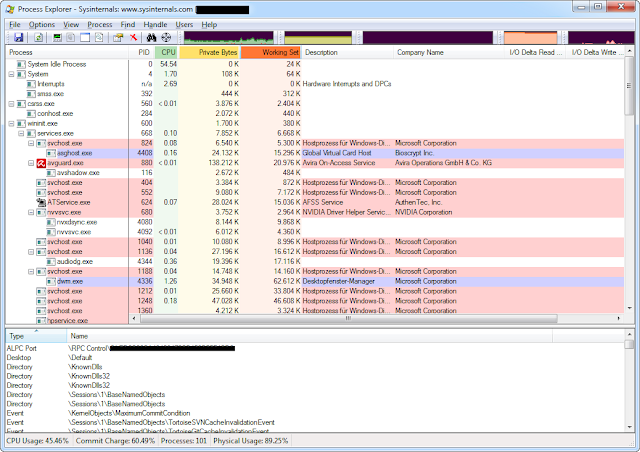Sort by the Company Name column header
Image resolution: width=640 pixels, height=452 pixels.
(449, 52)
